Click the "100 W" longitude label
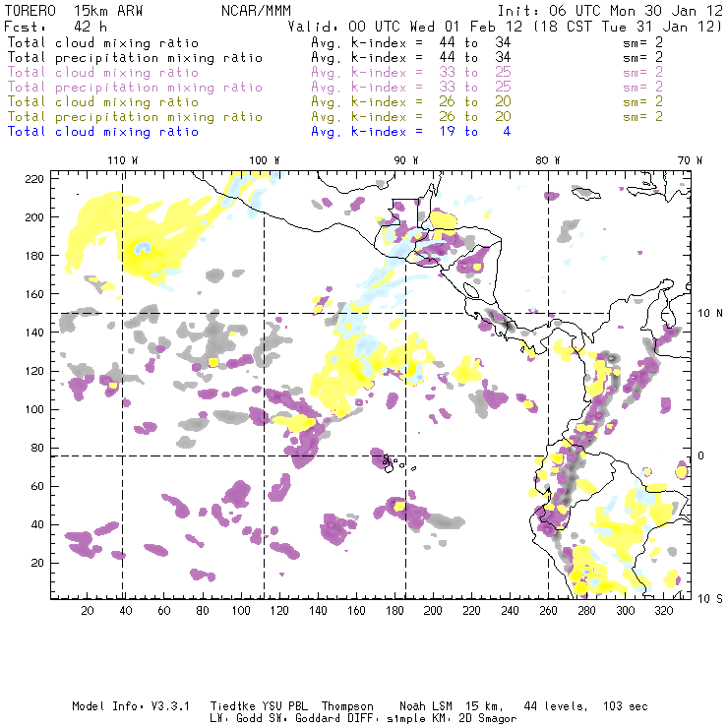Image resolution: width=728 pixels, height=728 pixels. tap(265, 160)
